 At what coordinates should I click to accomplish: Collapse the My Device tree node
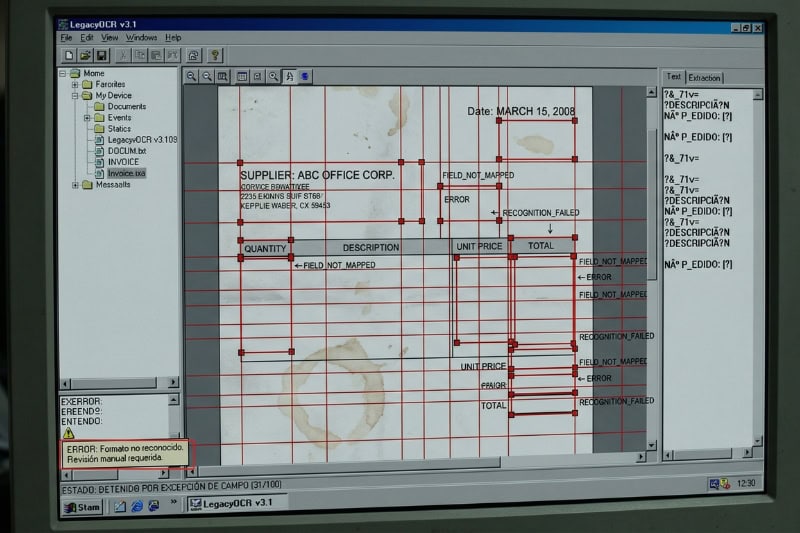tap(75, 96)
